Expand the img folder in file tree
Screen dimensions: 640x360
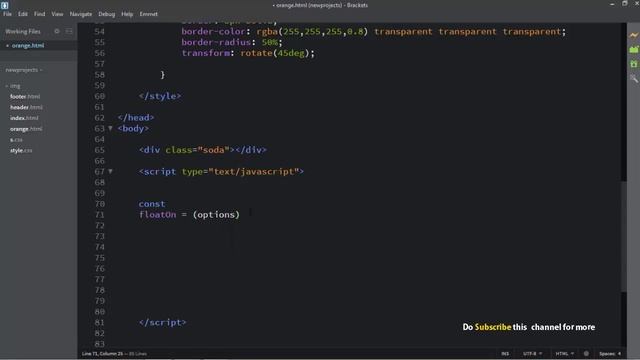coord(13,86)
